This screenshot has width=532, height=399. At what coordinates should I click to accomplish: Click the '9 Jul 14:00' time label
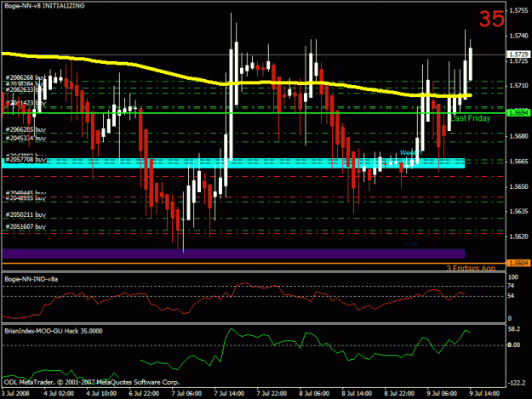484,394
